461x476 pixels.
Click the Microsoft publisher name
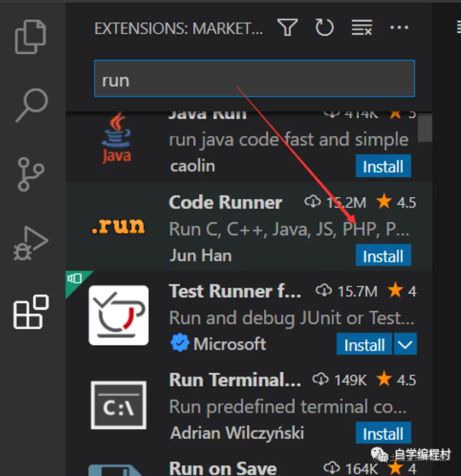pos(230,344)
